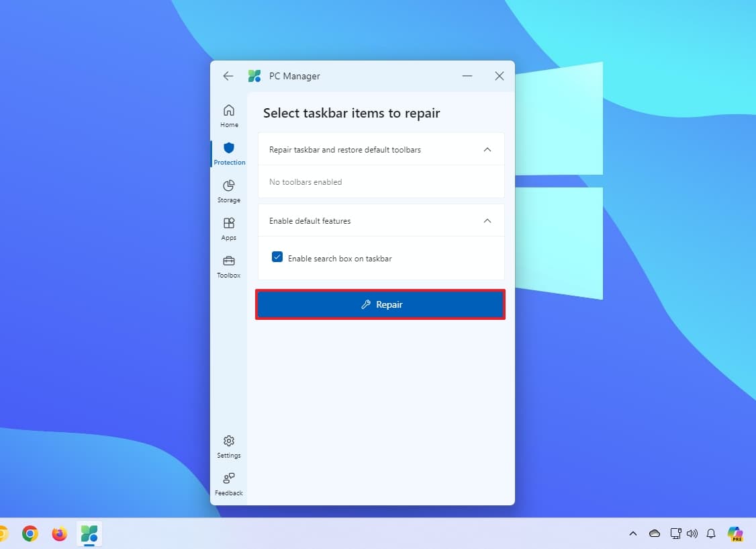This screenshot has width=756, height=549.
Task: Open the Apps section
Action: pyautogui.click(x=229, y=228)
